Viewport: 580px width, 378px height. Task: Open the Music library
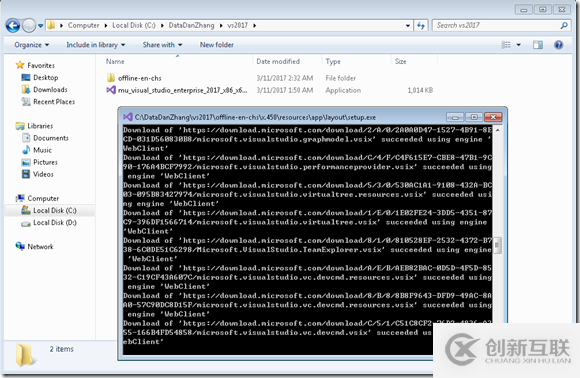pyautogui.click(x=42, y=150)
